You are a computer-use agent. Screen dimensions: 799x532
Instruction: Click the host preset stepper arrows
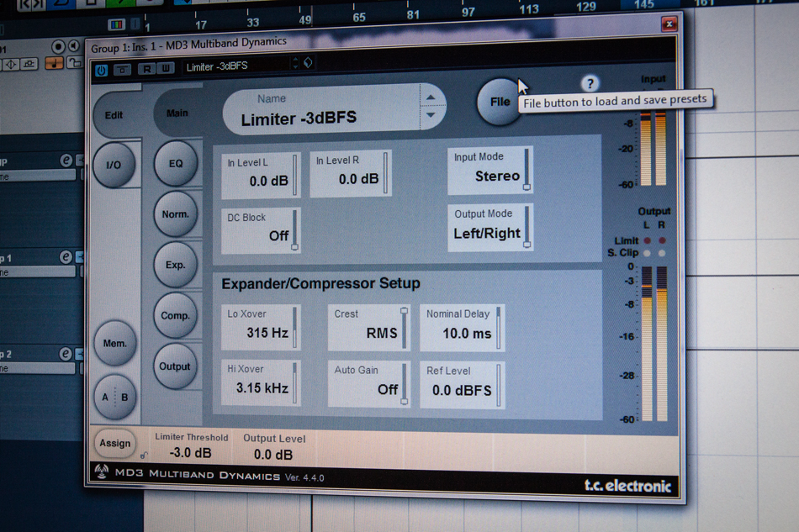click(x=295, y=63)
